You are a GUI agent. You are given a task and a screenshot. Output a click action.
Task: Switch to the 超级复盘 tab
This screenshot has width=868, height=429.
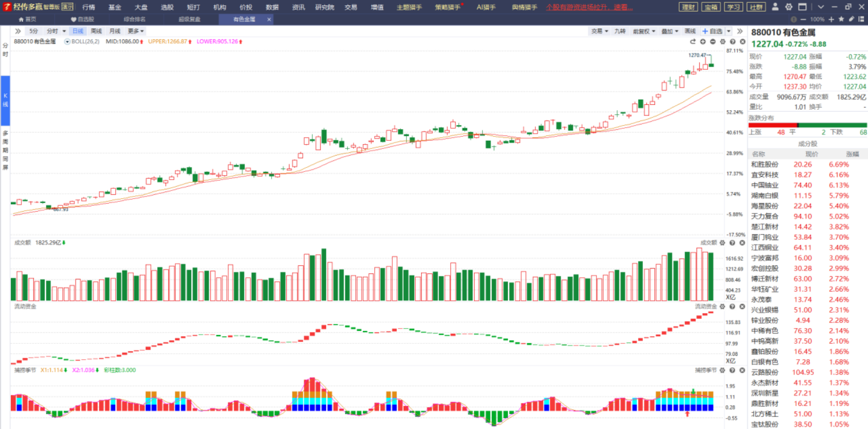[190, 19]
